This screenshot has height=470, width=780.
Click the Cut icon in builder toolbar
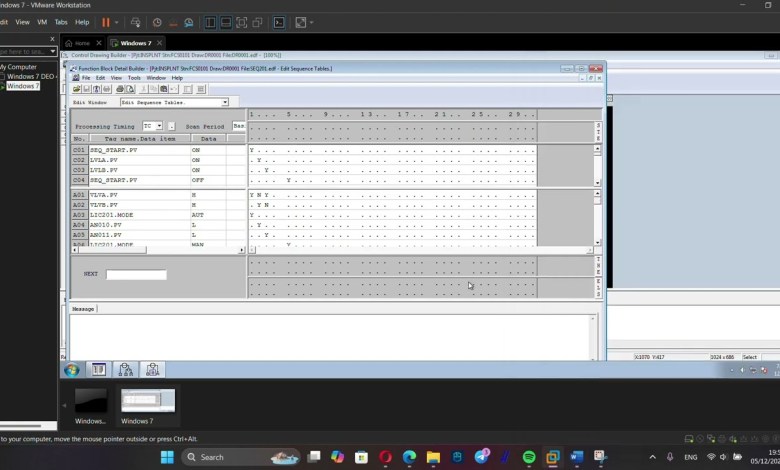[x=143, y=89]
